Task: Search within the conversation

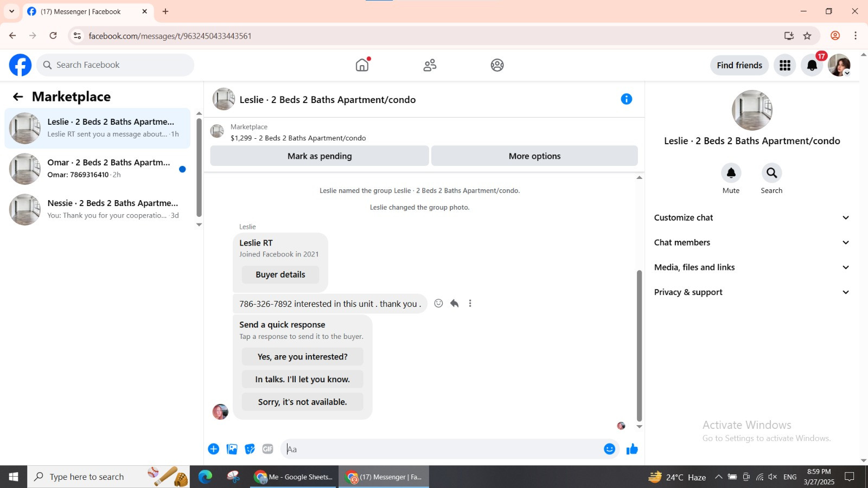Action: (x=771, y=173)
